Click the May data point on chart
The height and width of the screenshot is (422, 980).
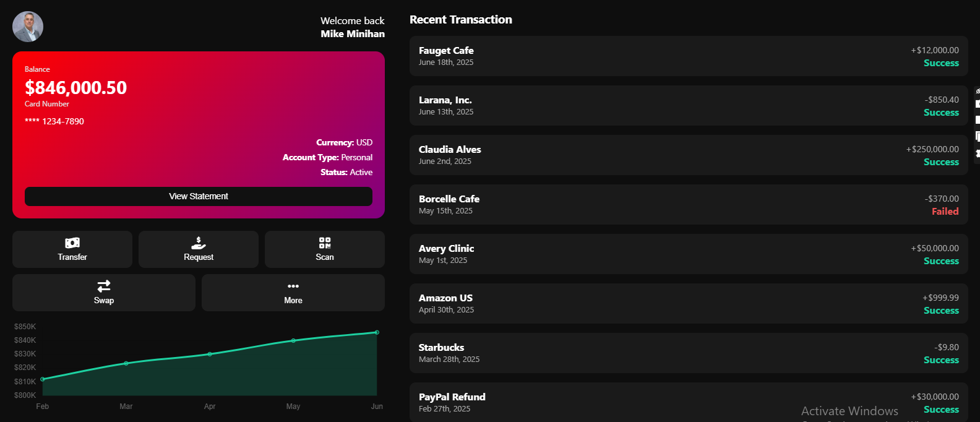coord(293,340)
